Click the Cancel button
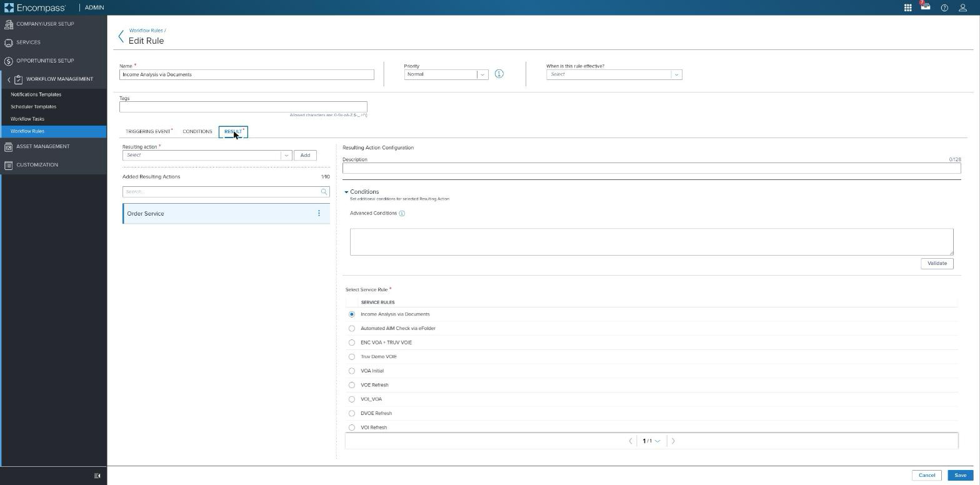 (x=927, y=476)
